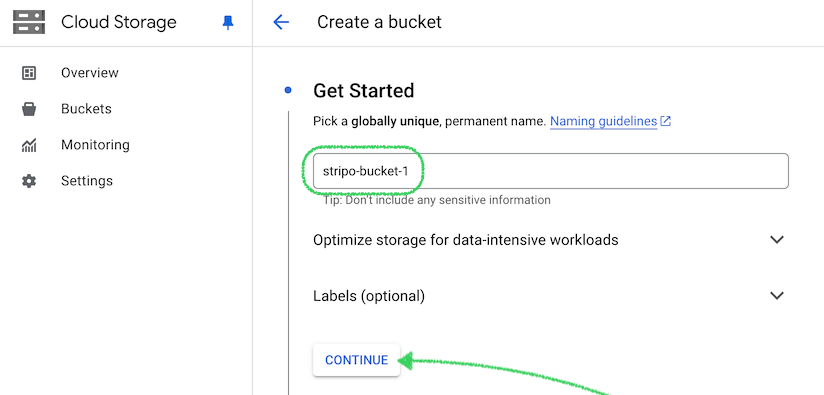Click the 'Labels (optional)' section title
This screenshot has height=395, width=824.
pos(369,296)
